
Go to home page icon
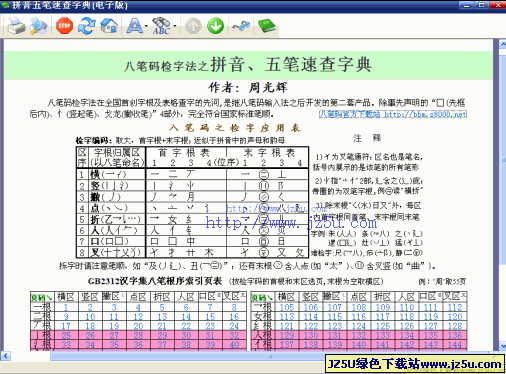tap(109, 26)
